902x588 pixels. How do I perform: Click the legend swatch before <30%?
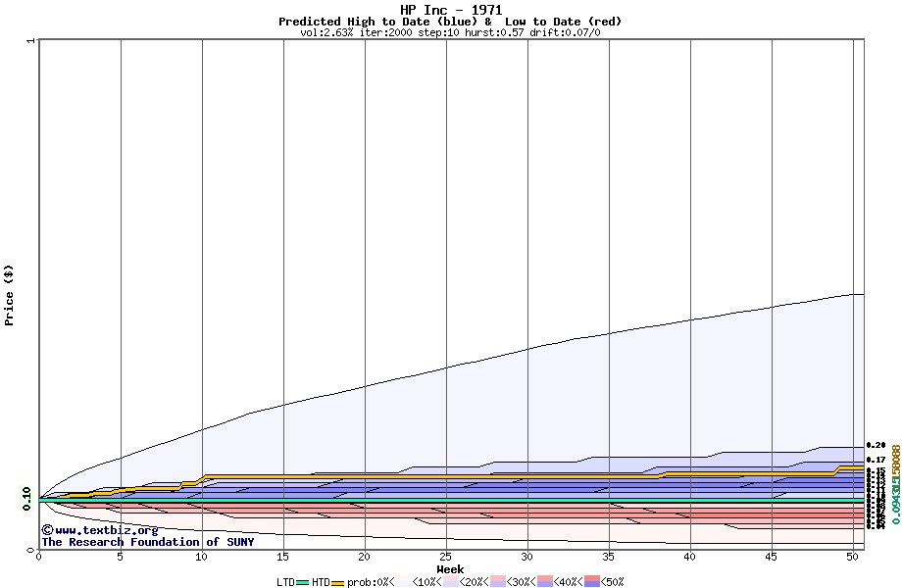coord(498,581)
